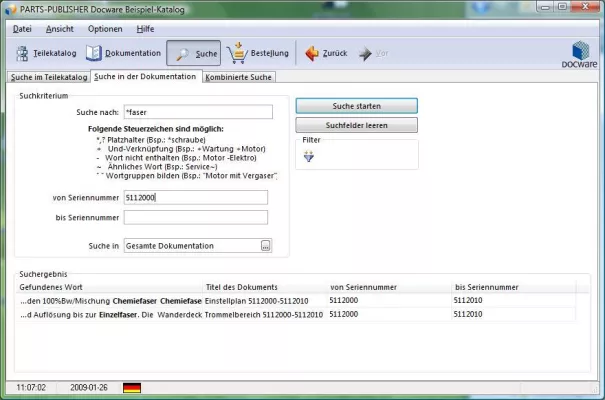Viewport: 605px width, 400px height.
Task: Click the Docware logo
Action: coord(580,53)
